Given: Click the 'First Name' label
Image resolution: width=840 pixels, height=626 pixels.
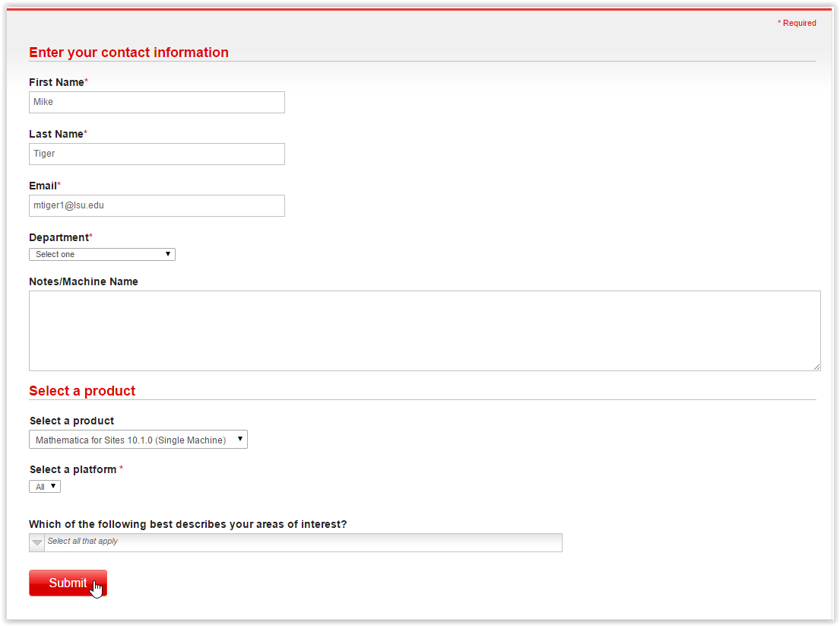Looking at the screenshot, I should (x=59, y=83).
